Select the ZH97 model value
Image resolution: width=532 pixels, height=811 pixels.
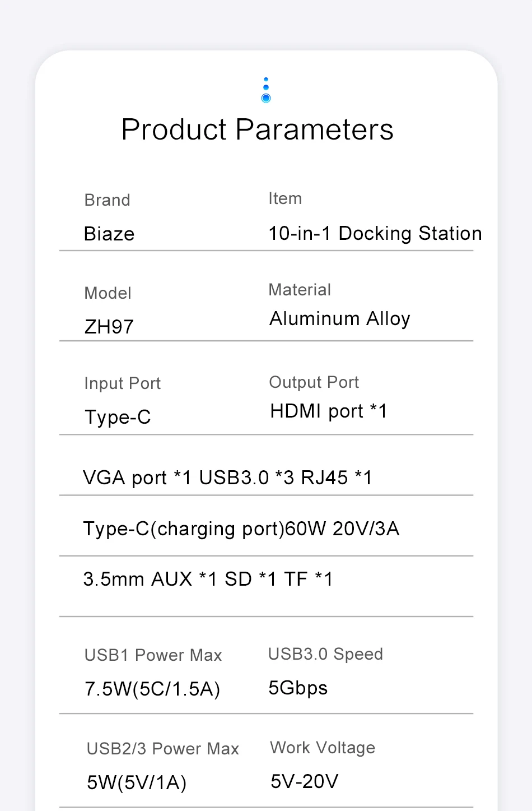(x=109, y=327)
